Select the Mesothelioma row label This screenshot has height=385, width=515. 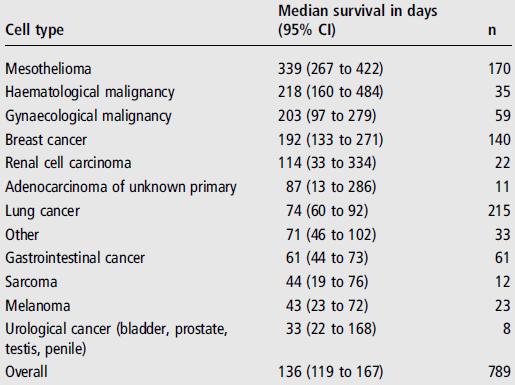48,69
